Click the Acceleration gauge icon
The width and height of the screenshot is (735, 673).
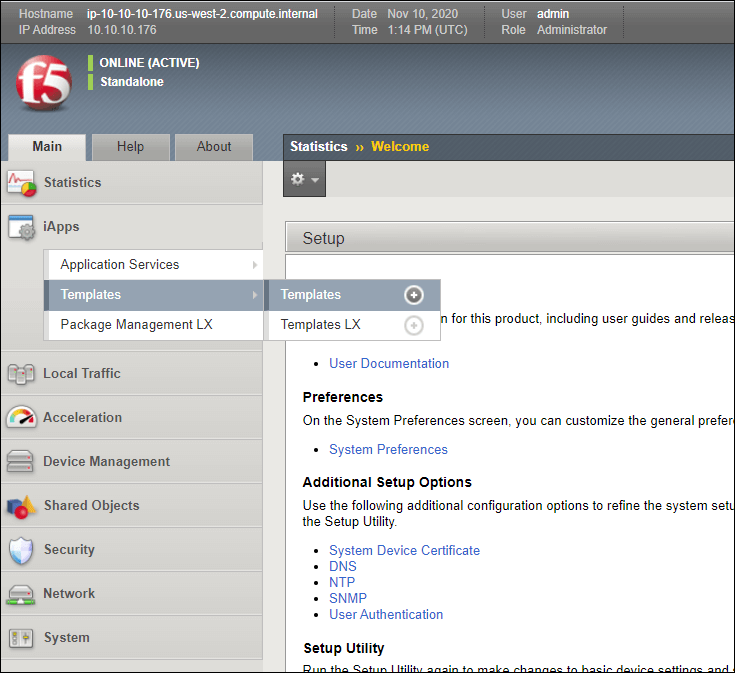(21, 418)
